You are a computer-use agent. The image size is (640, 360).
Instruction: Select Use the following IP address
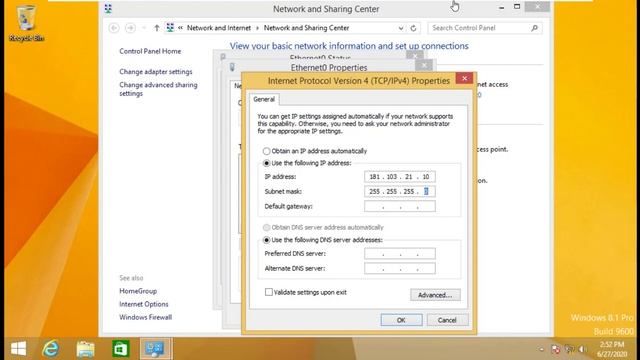(307, 163)
